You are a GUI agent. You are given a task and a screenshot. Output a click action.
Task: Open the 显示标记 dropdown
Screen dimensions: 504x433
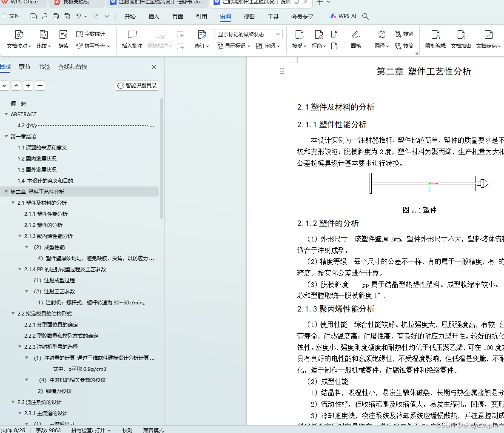[233, 46]
